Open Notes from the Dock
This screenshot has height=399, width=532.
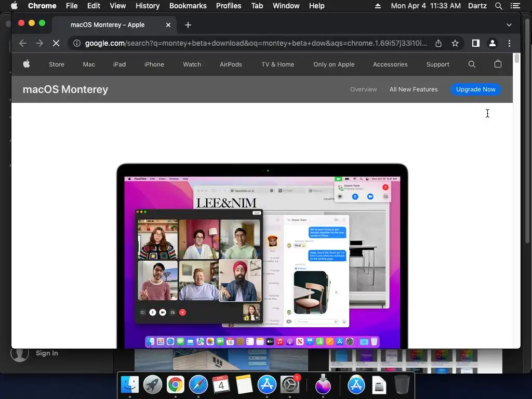pos(244,384)
